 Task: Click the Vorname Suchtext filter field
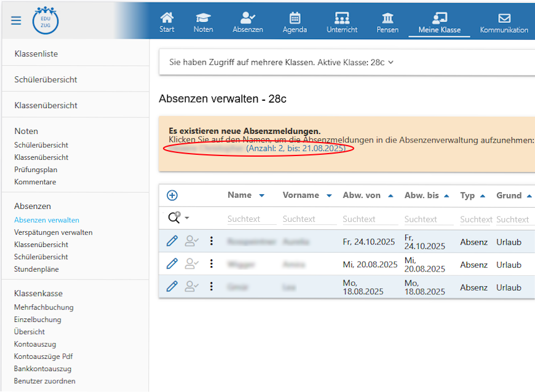pos(309,219)
